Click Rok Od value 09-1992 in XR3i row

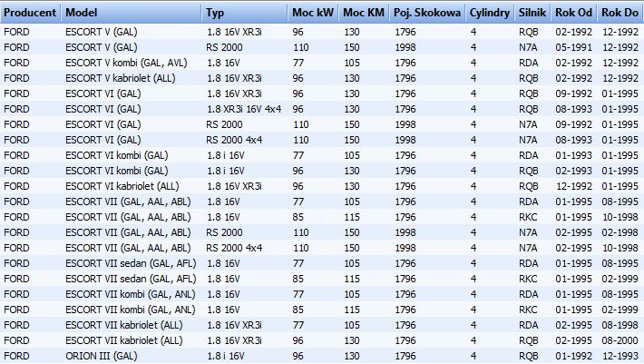[x=574, y=93]
